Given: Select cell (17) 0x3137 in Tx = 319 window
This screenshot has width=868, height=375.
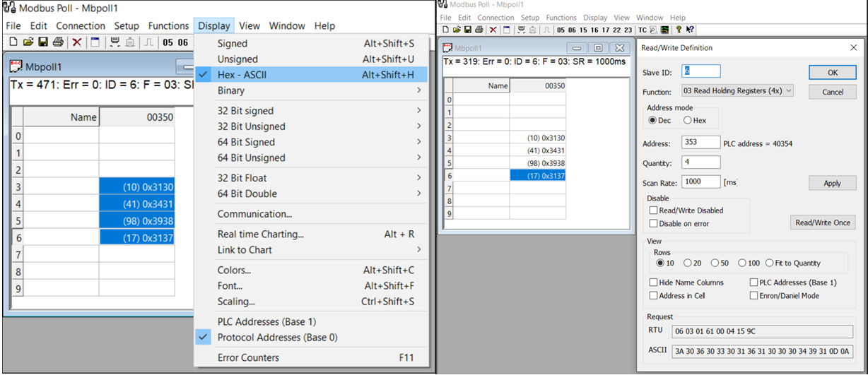Looking at the screenshot, I should point(538,176).
